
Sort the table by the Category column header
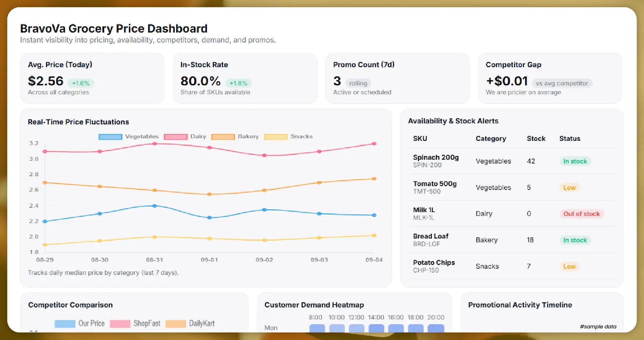pyautogui.click(x=491, y=138)
